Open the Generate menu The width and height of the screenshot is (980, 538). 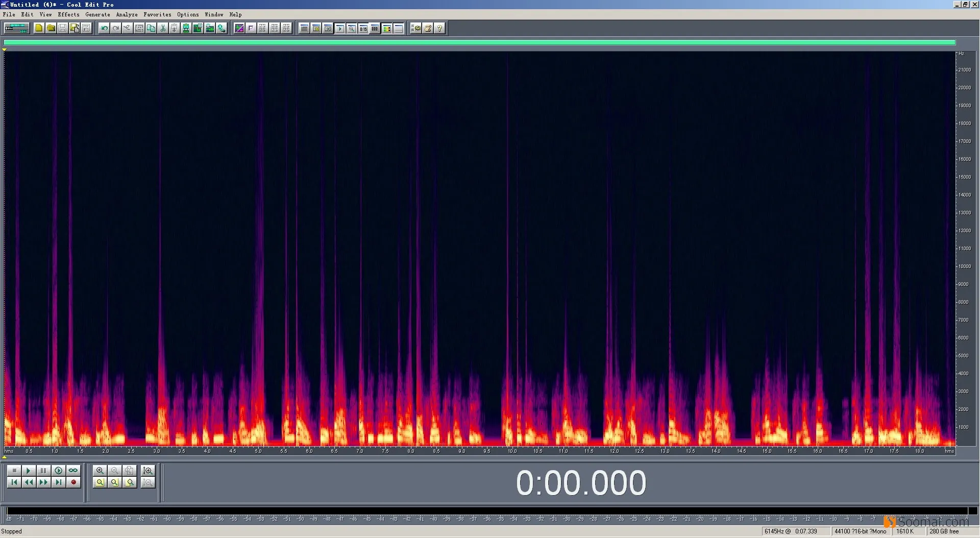(x=97, y=14)
